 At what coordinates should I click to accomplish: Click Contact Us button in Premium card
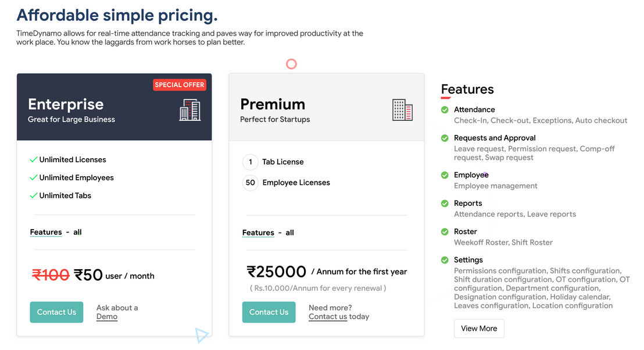pos(269,312)
